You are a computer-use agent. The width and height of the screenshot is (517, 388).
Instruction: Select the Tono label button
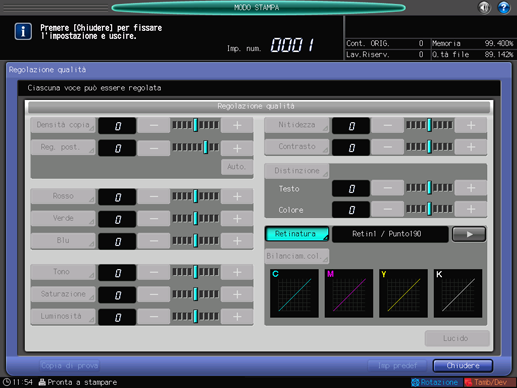(x=63, y=272)
